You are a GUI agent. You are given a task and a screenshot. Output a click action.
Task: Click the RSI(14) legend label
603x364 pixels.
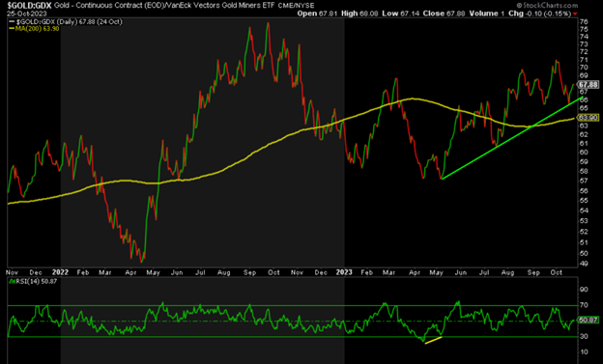[33, 282]
